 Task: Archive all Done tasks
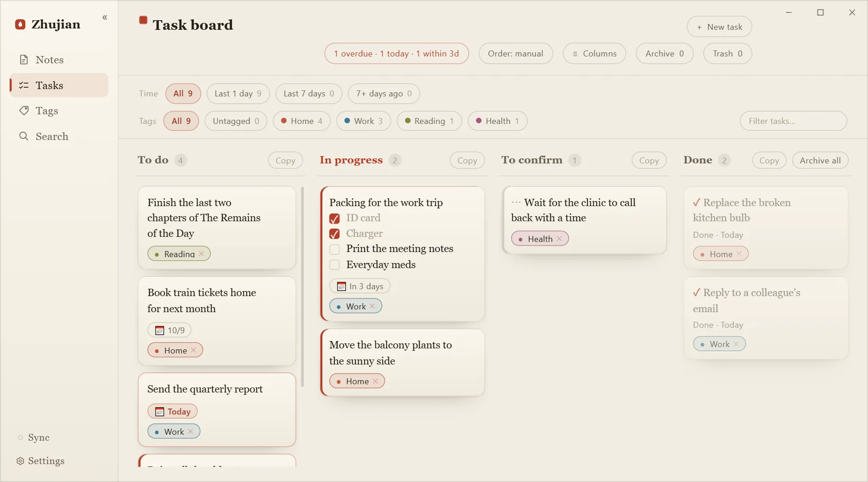[x=820, y=160]
